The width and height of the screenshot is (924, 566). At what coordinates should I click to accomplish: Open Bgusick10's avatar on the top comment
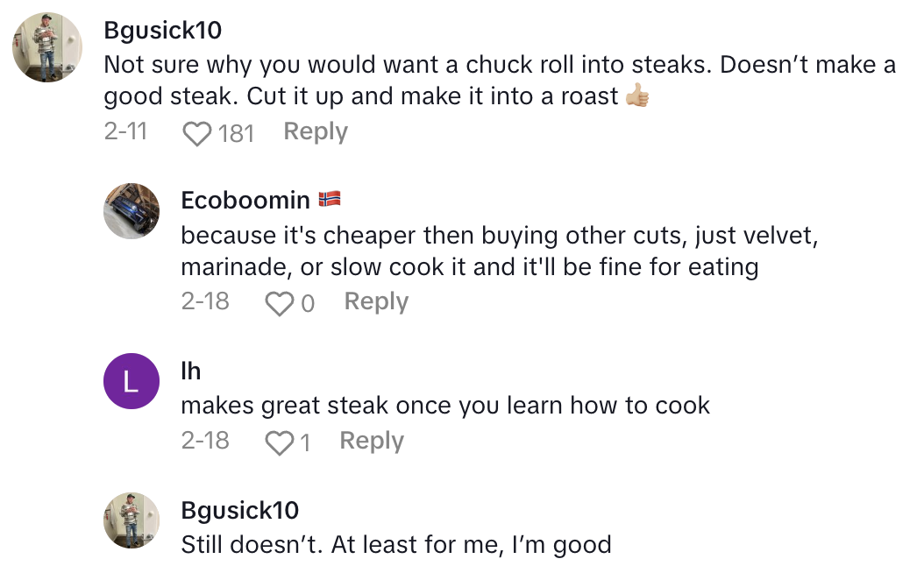47,47
